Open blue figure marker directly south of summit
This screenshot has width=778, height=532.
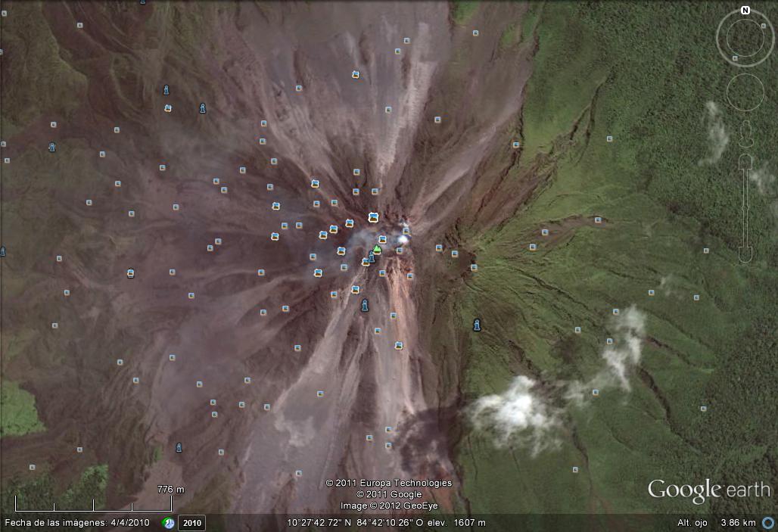pyautogui.click(x=365, y=306)
